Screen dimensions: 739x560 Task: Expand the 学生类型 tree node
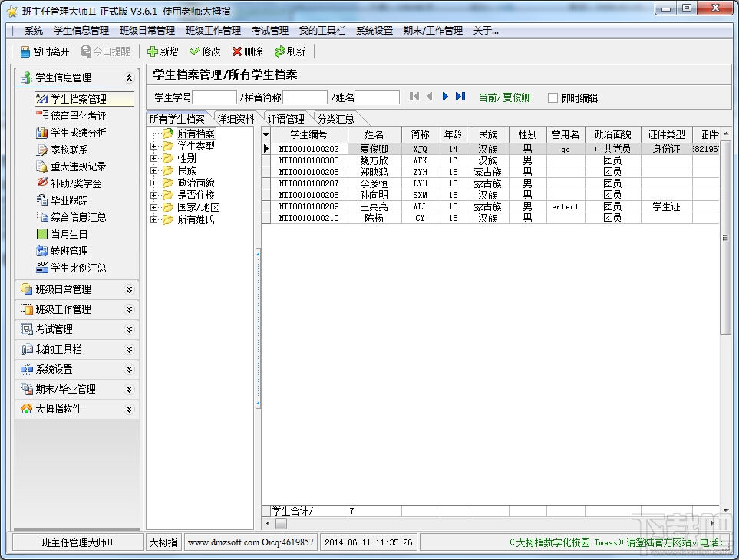click(153, 147)
